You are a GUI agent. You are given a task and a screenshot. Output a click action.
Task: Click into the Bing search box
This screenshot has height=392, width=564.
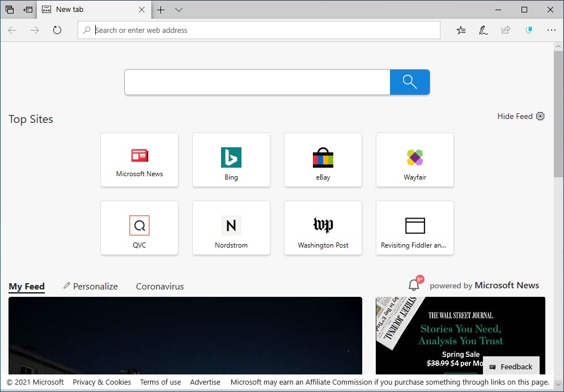(x=257, y=82)
